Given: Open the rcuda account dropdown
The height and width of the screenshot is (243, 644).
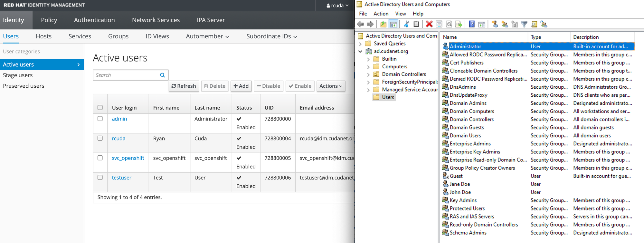Looking at the screenshot, I should click(337, 5).
